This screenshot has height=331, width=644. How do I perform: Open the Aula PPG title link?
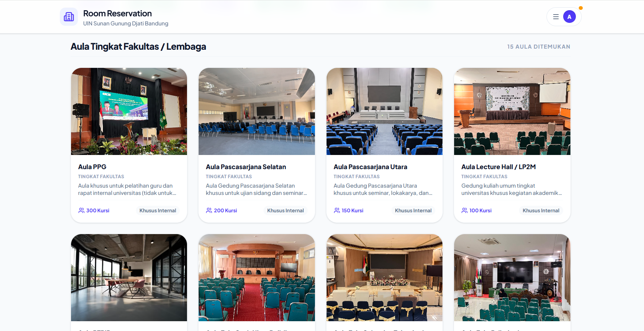pos(92,167)
